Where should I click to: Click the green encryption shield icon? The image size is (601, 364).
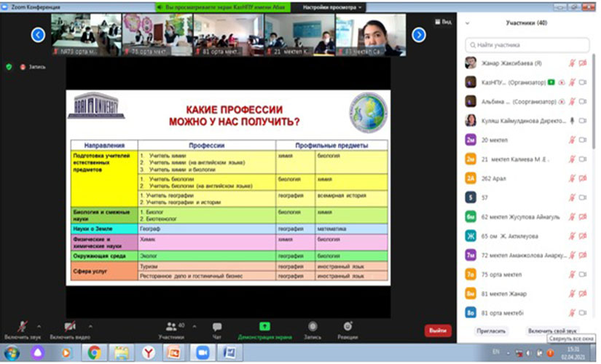9,66
